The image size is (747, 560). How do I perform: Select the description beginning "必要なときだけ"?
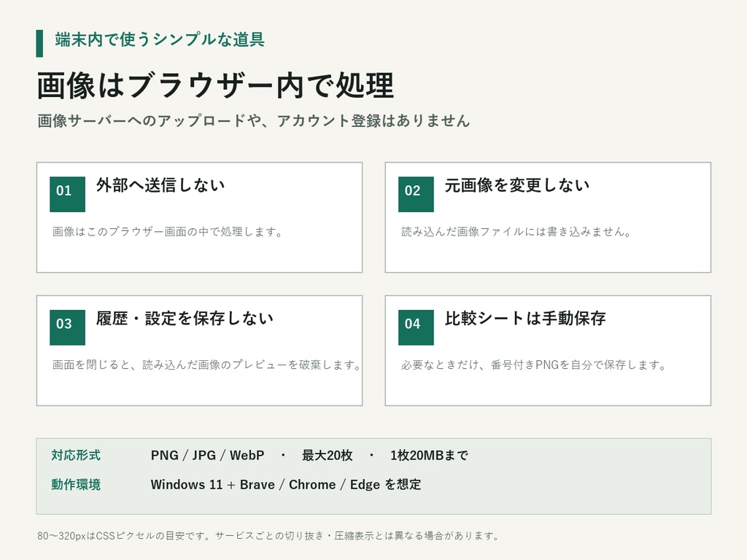[x=533, y=365]
